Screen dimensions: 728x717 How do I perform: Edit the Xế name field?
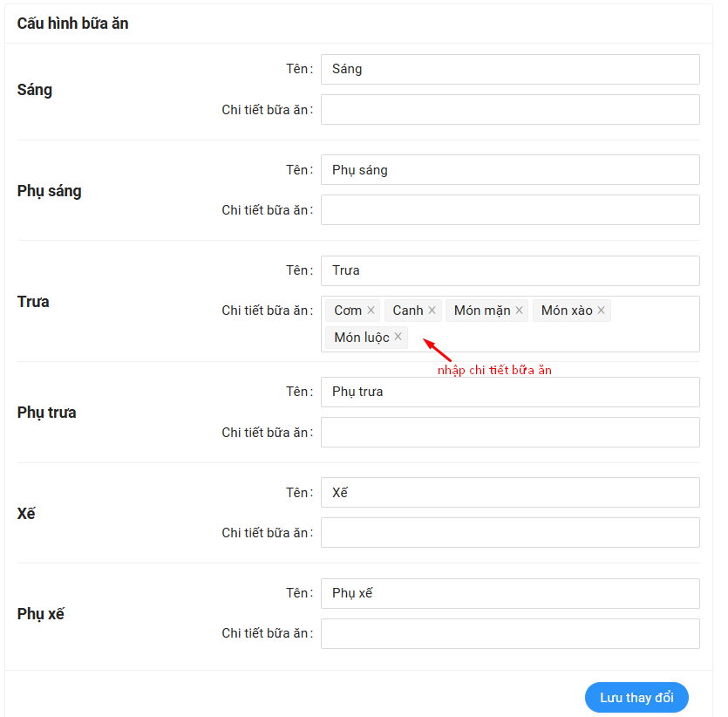coord(510,493)
